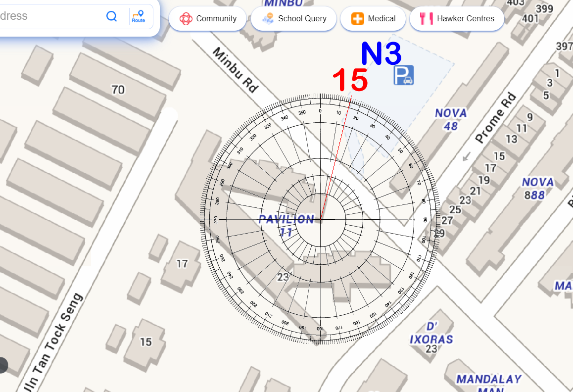Show Medical facilities on the map
The image size is (573, 392).
pyautogui.click(x=373, y=19)
